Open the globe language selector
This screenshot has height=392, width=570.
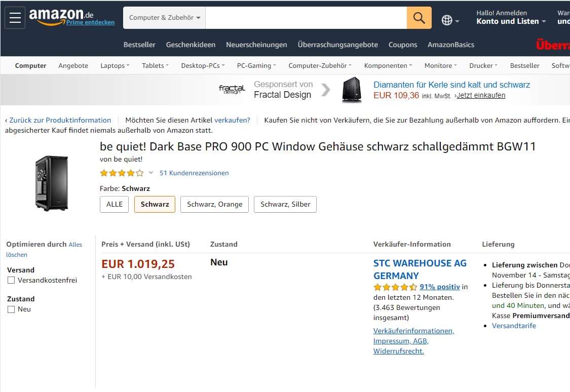pos(450,20)
